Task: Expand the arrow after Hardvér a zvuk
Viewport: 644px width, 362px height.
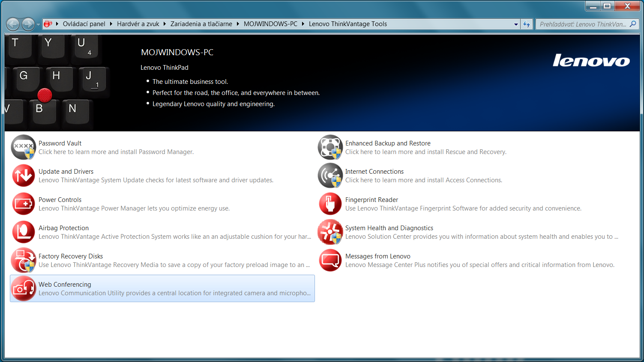Action: click(165, 24)
